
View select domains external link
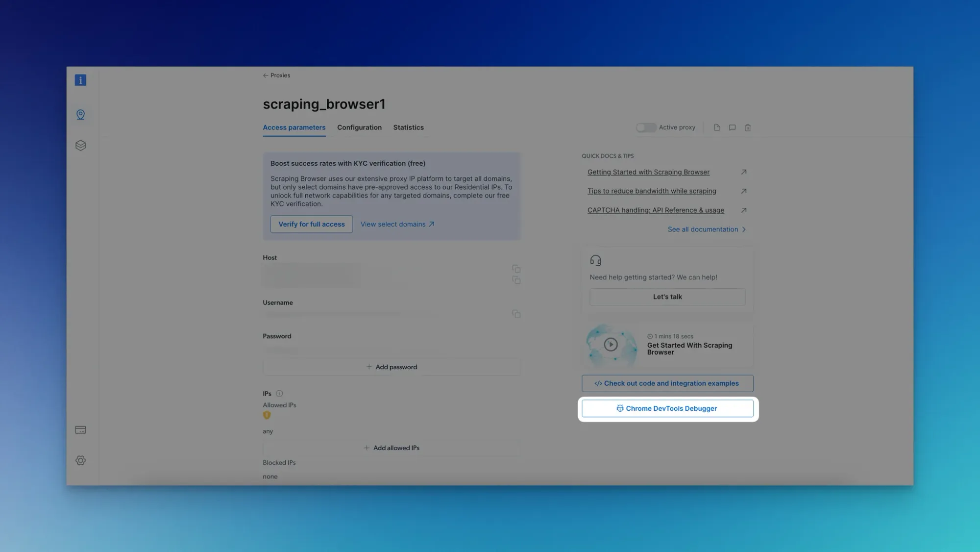(397, 224)
